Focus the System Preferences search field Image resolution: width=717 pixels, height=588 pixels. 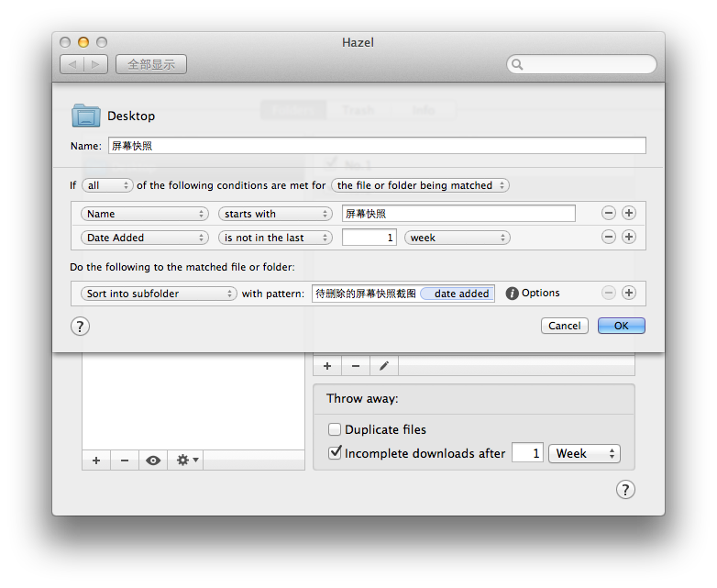tap(581, 64)
